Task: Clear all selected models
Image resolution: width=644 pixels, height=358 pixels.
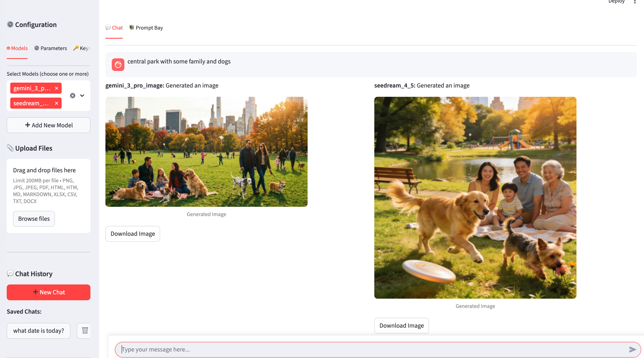Action: coord(72,96)
